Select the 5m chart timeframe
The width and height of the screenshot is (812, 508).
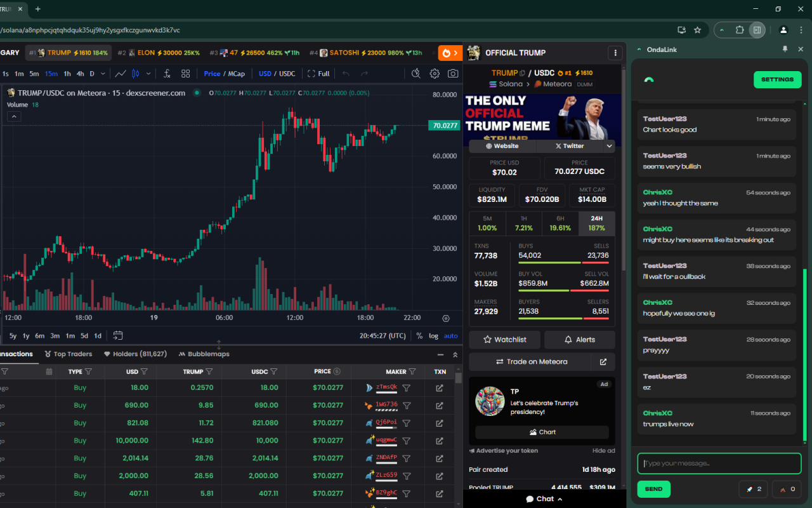coord(34,74)
